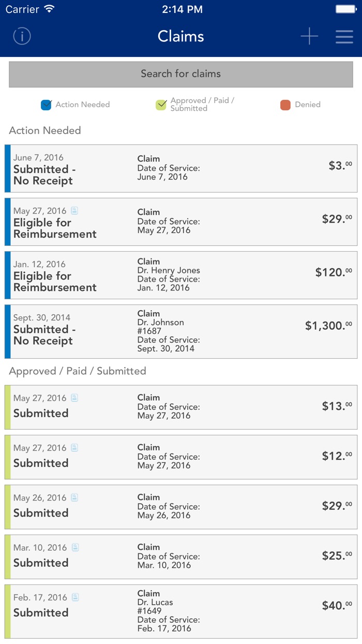Click the Search for claims field

[181, 74]
